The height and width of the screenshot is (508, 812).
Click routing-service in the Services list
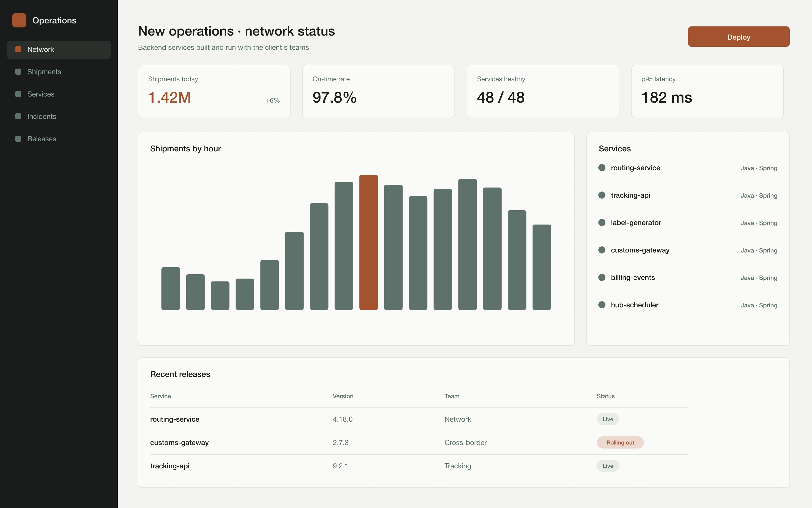click(635, 168)
